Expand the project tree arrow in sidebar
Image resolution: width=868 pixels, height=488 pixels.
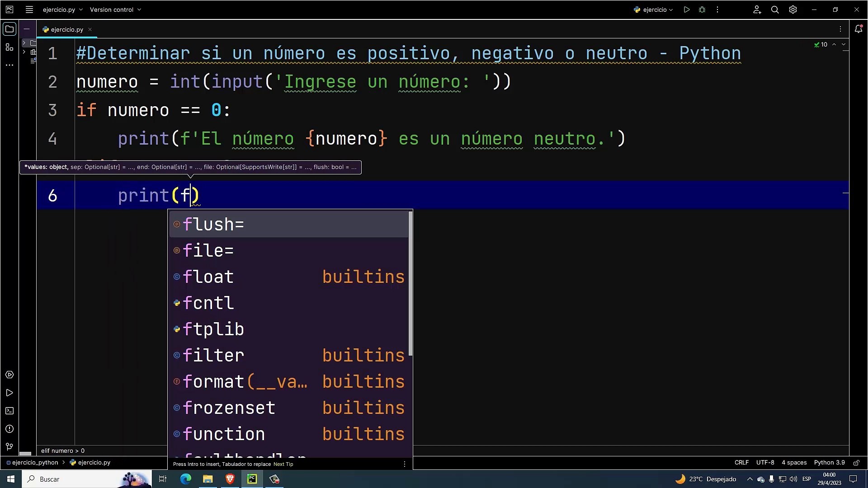[x=24, y=42]
